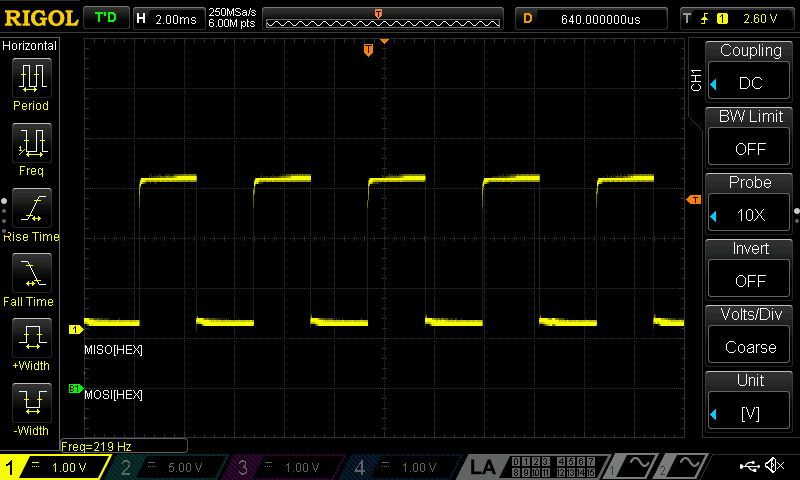The width and height of the screenshot is (800, 480).
Task: Toggle the LA logic analyzer indicator
Action: pyautogui.click(x=482, y=466)
